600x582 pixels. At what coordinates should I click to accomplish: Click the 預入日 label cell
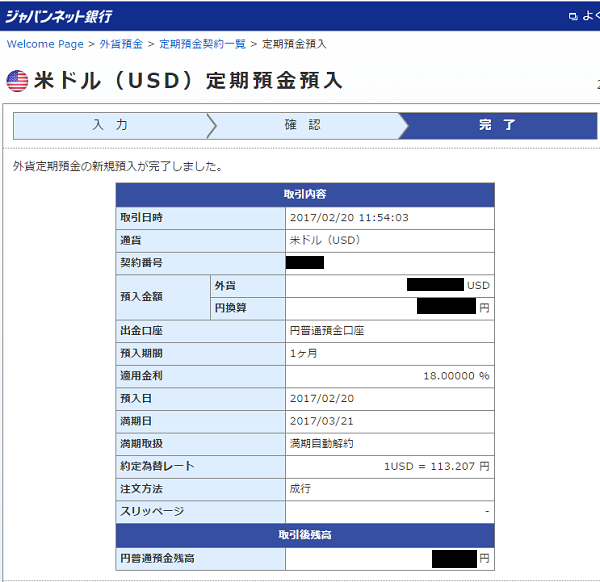tap(201, 399)
